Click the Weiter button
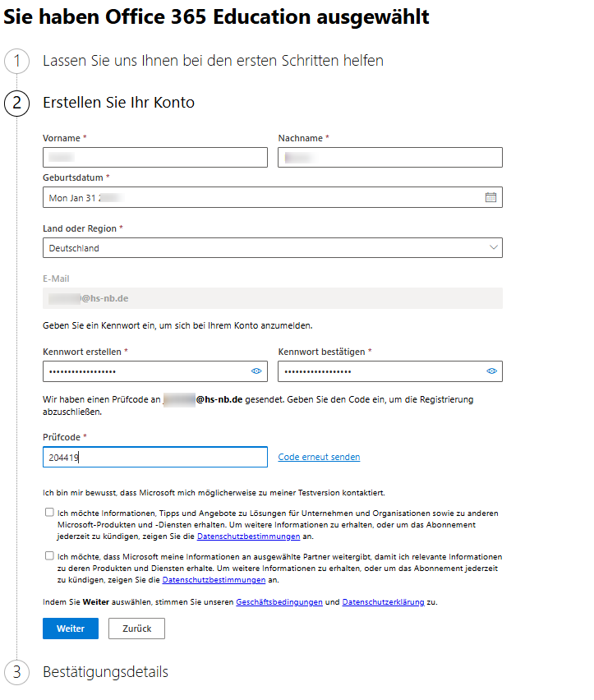 (x=71, y=629)
